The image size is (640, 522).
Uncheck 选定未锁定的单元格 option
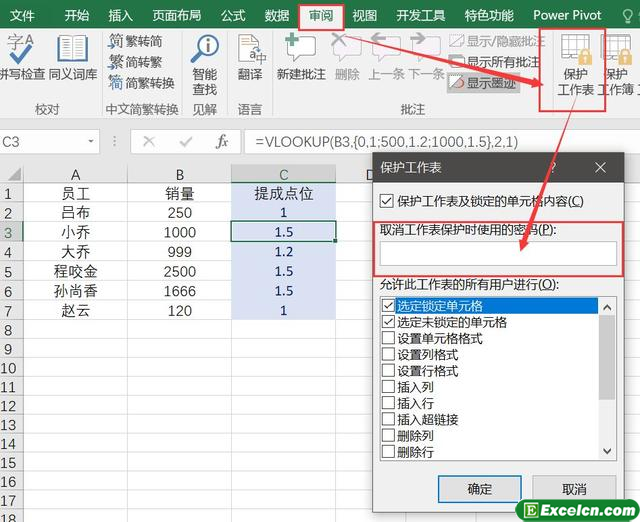click(x=388, y=322)
